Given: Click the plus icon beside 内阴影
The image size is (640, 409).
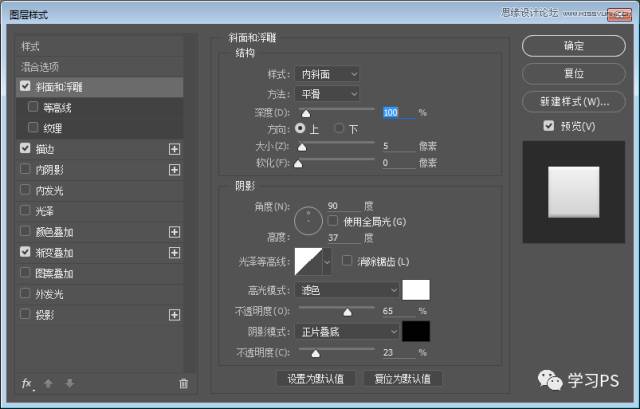Looking at the screenshot, I should coord(175,170).
